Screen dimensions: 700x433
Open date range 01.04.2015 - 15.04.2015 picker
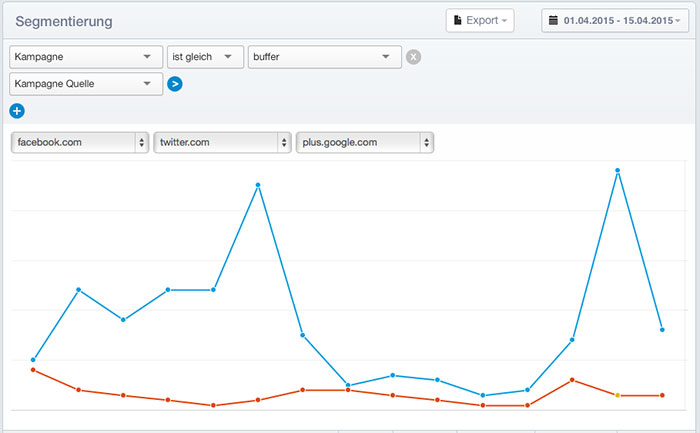pos(615,21)
